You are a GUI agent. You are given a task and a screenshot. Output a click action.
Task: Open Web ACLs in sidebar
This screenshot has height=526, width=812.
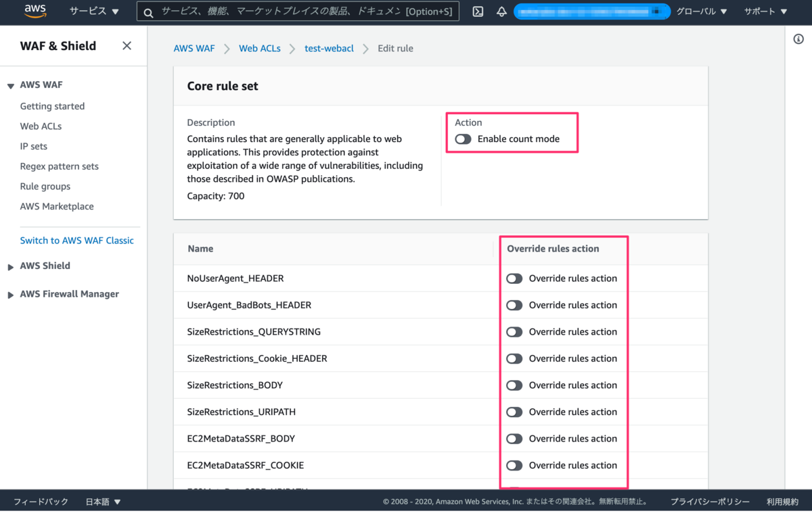coord(41,126)
